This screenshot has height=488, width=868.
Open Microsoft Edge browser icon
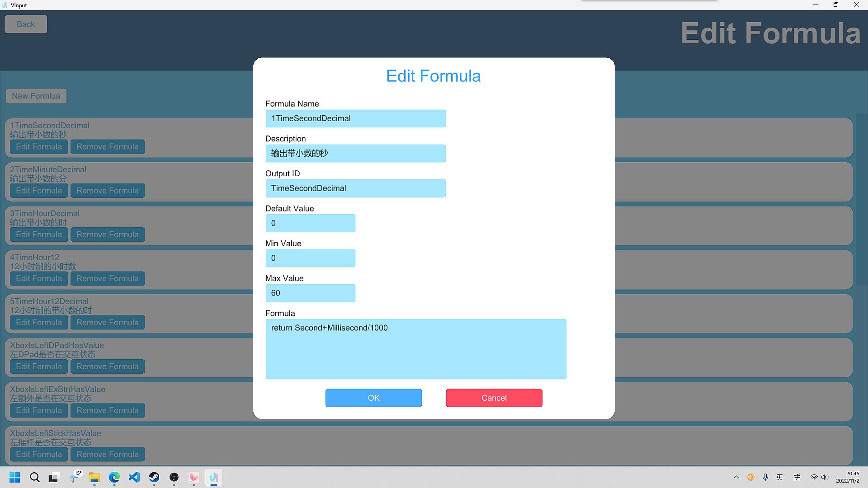[x=114, y=477]
